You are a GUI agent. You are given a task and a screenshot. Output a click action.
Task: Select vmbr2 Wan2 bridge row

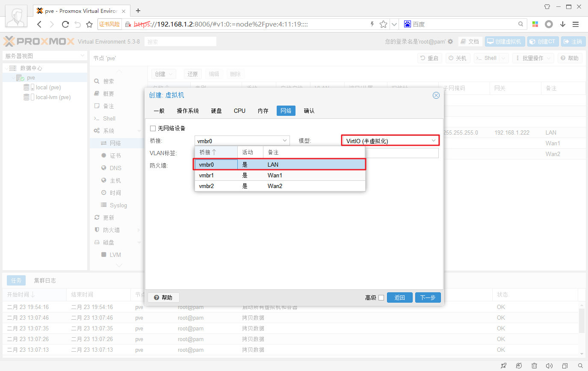[280, 186]
